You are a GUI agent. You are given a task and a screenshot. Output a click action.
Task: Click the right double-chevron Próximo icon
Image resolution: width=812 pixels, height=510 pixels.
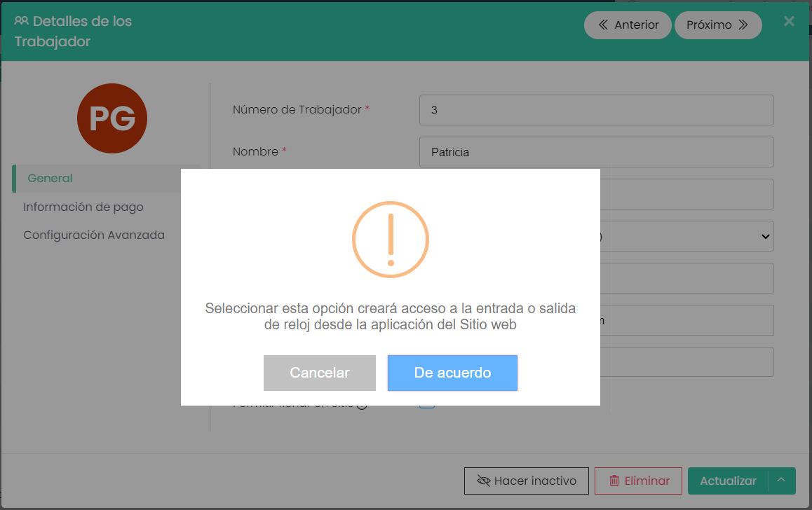tap(743, 25)
